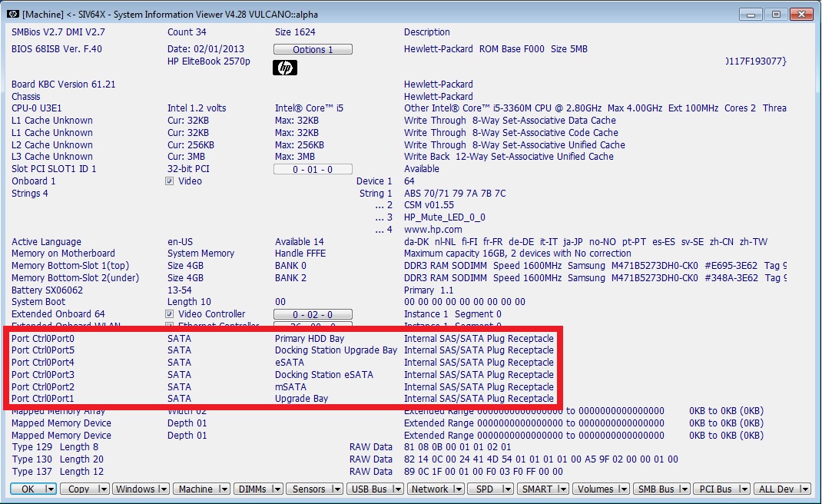Image resolution: width=822 pixels, height=504 pixels.
Task: Click 'Memory Bottom-Slot 1(top)' row
Action: pyautogui.click(x=70, y=265)
